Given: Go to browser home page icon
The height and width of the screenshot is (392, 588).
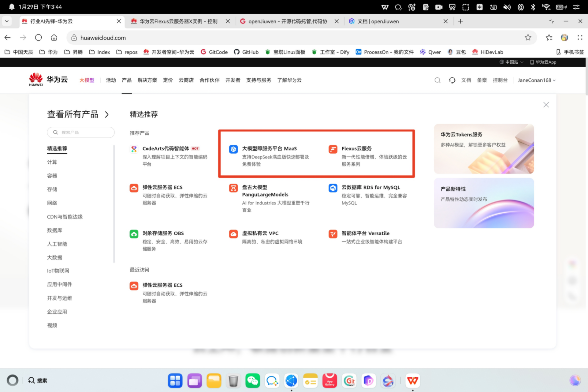Looking at the screenshot, I should [x=54, y=37].
